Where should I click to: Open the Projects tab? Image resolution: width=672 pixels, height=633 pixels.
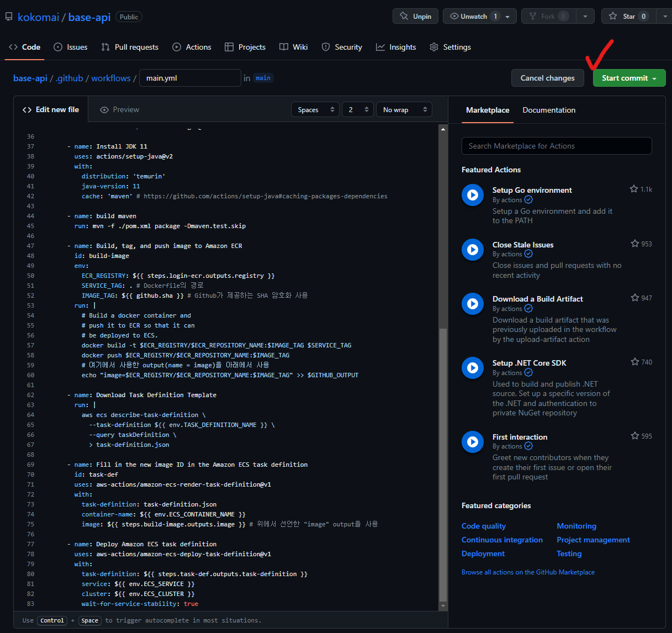[x=245, y=47]
